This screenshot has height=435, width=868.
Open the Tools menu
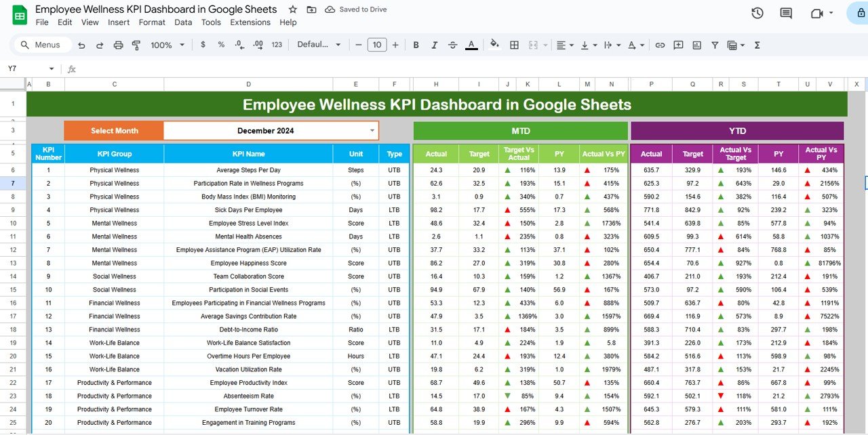point(211,22)
